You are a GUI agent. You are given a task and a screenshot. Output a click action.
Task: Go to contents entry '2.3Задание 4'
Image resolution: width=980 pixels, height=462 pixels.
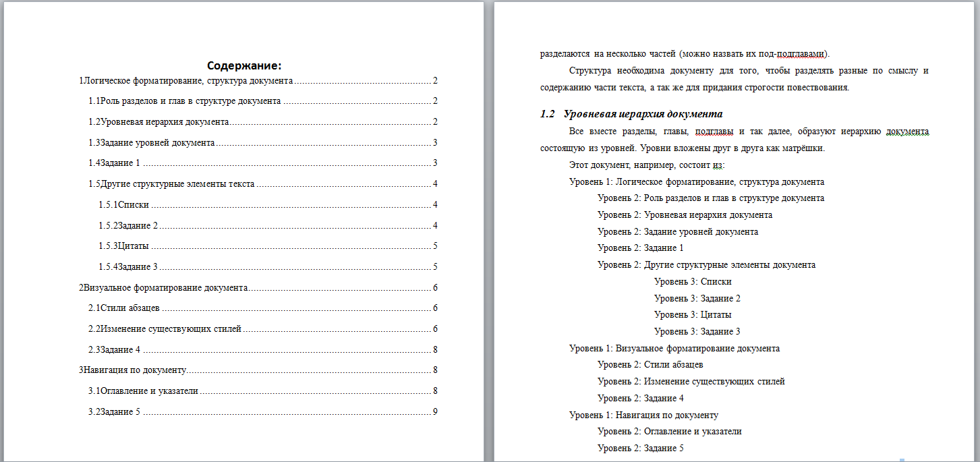tap(264, 350)
